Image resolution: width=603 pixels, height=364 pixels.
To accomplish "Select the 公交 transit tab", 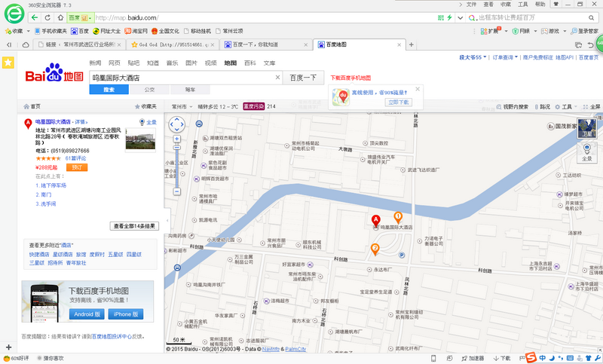I will point(149,90).
